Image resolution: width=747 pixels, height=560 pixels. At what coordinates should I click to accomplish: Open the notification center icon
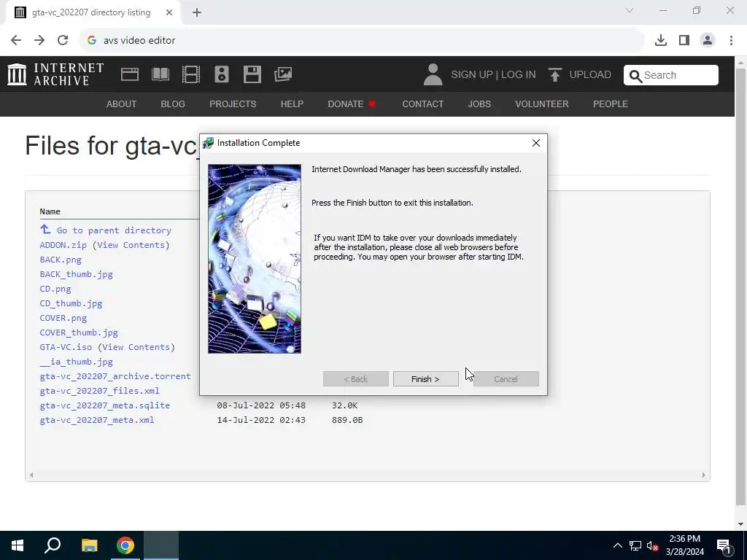coord(724,545)
